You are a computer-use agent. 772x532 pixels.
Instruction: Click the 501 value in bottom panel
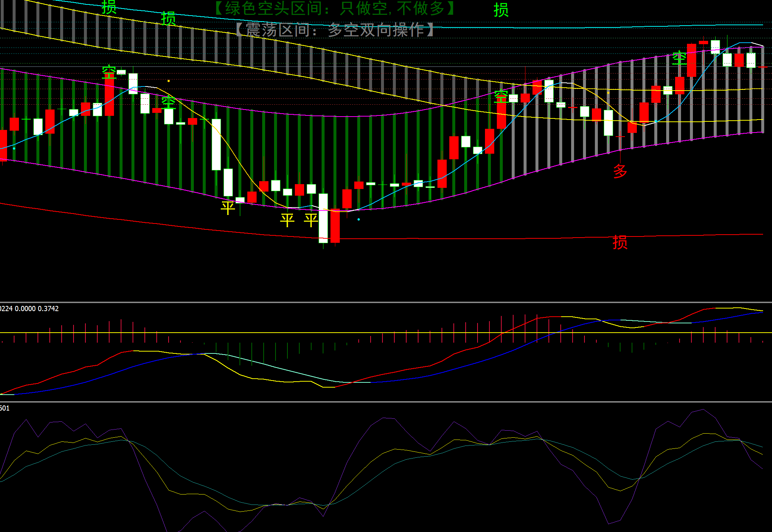click(4, 408)
